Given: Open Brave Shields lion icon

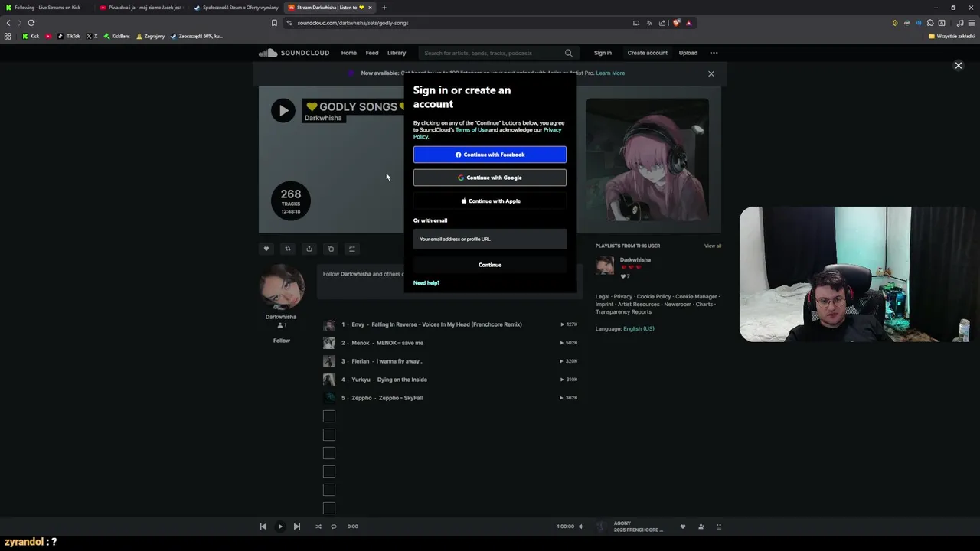Looking at the screenshot, I should 676,23.
